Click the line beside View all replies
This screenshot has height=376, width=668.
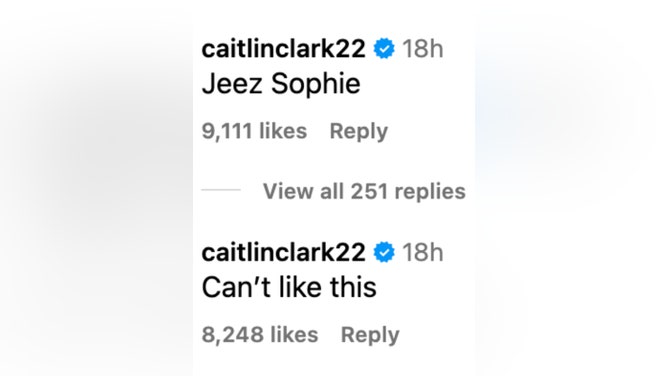(221, 190)
